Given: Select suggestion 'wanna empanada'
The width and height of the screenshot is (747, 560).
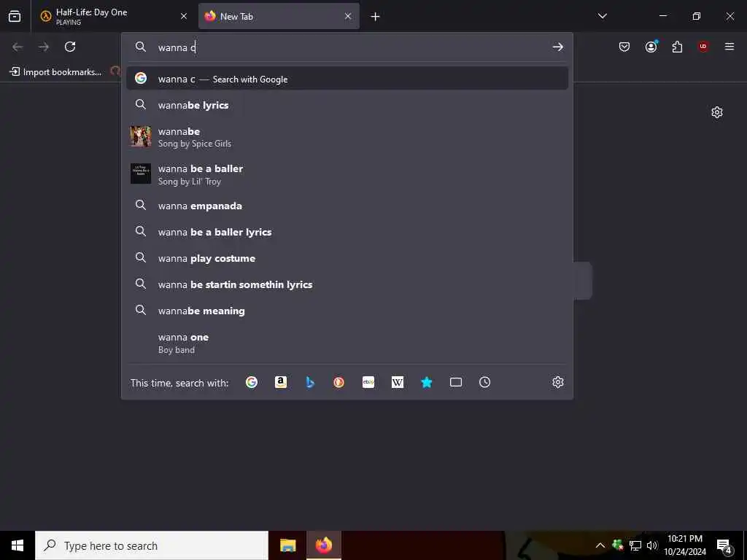Looking at the screenshot, I should [347, 206].
